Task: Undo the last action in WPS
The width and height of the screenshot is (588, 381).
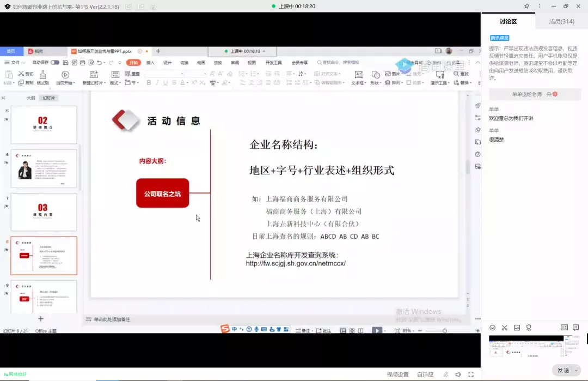Action: [x=100, y=62]
